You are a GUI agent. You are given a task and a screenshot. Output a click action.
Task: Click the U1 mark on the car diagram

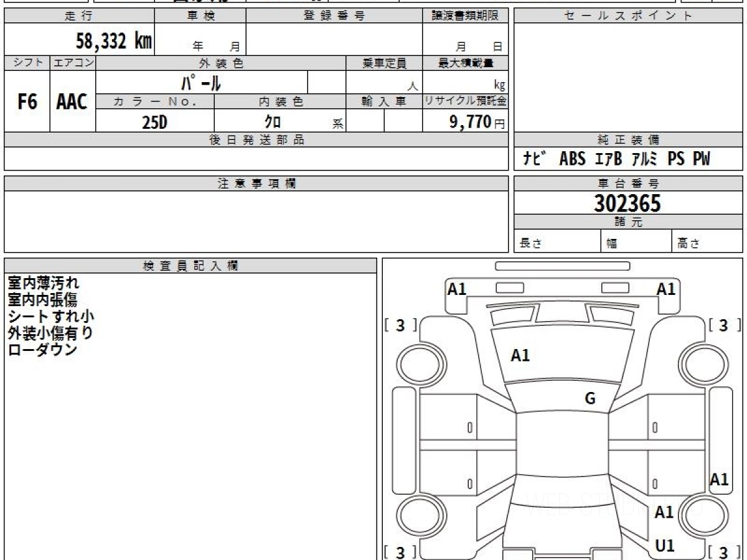click(x=665, y=546)
